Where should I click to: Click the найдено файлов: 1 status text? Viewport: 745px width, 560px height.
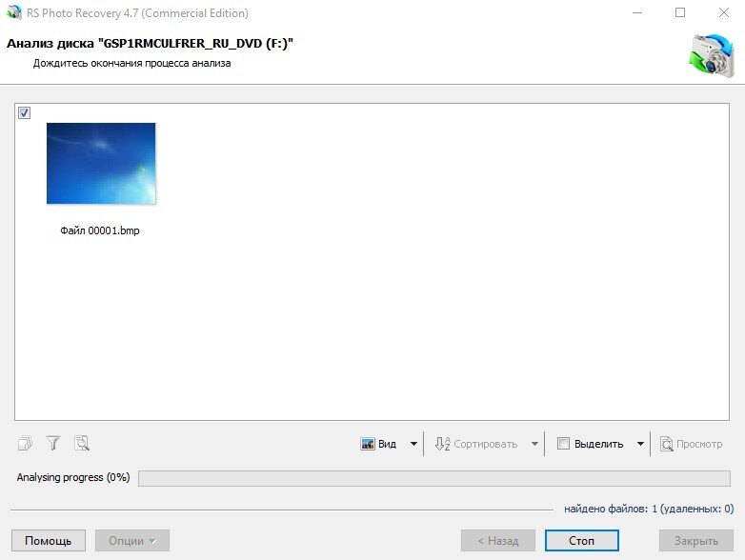pyautogui.click(x=649, y=509)
